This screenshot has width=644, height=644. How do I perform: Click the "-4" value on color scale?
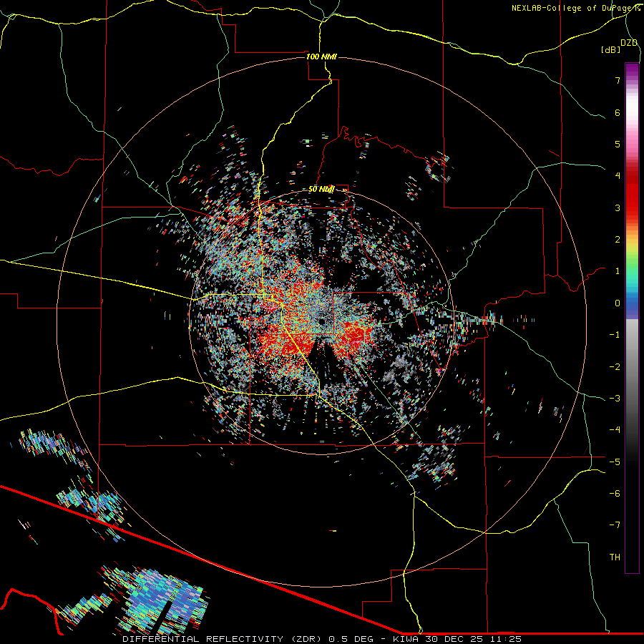(x=615, y=430)
